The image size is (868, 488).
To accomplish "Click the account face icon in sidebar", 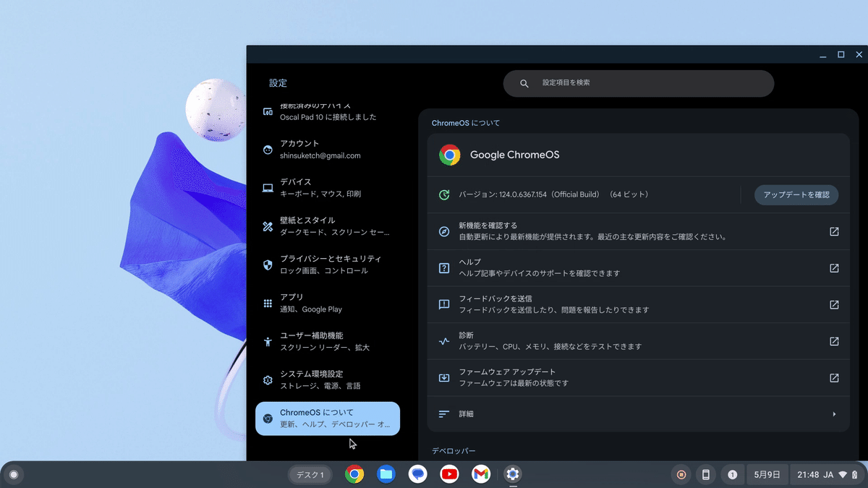I will pyautogui.click(x=268, y=150).
